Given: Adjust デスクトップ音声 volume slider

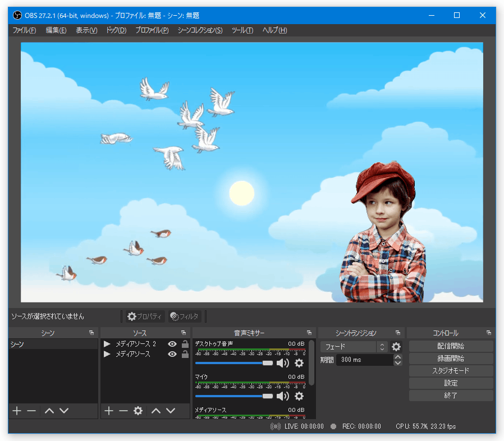Looking at the screenshot, I should [x=234, y=363].
